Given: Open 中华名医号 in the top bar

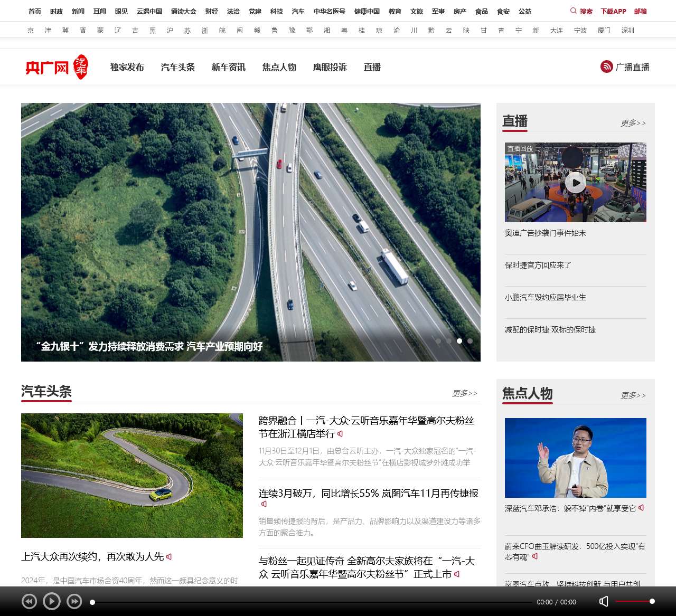Looking at the screenshot, I should click(x=330, y=11).
